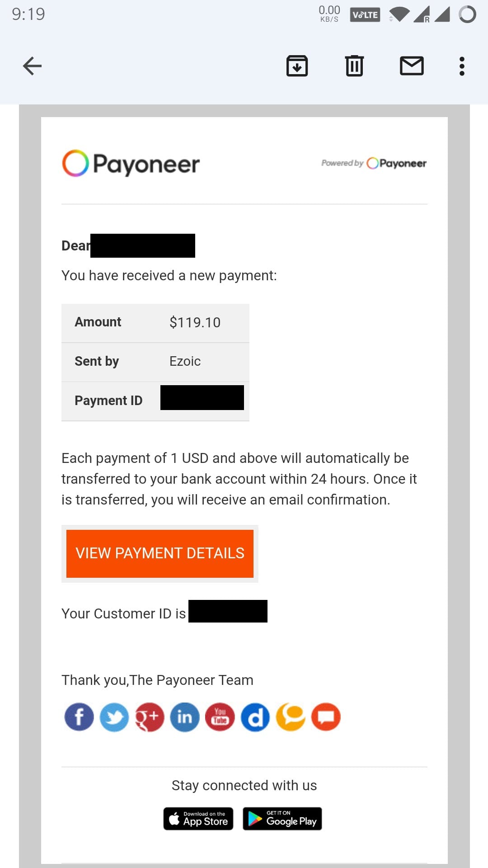Tap Get it on Google Play badge
This screenshot has width=488, height=868.
[x=282, y=819]
